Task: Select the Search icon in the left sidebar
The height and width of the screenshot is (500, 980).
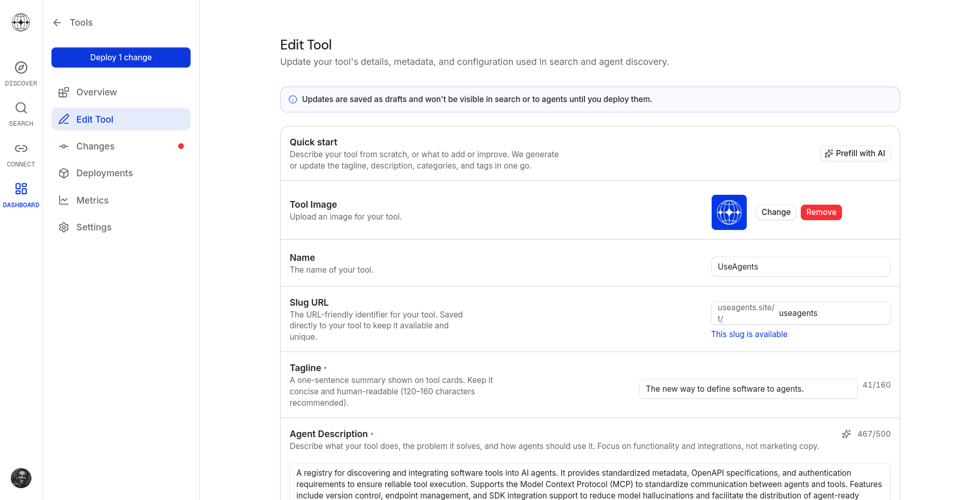Action: click(x=21, y=108)
